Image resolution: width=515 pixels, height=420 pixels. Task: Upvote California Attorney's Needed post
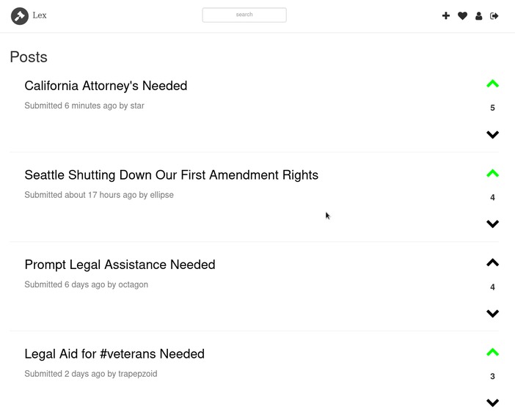492,84
